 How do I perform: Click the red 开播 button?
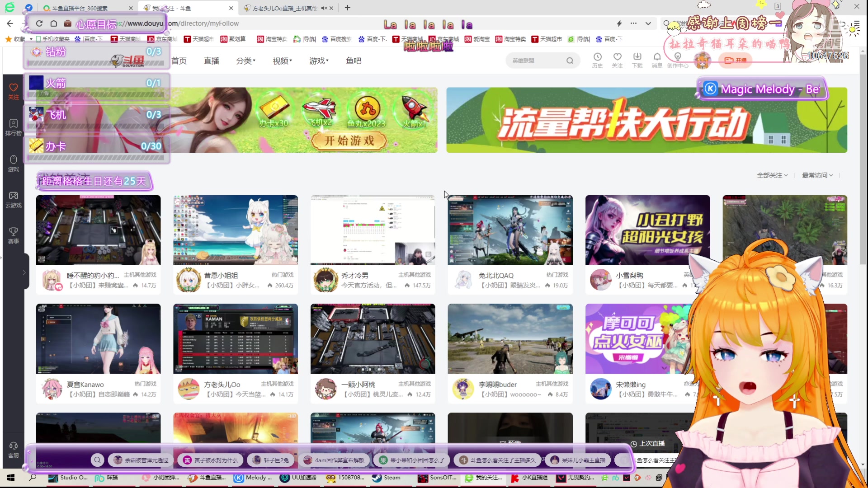click(x=735, y=60)
